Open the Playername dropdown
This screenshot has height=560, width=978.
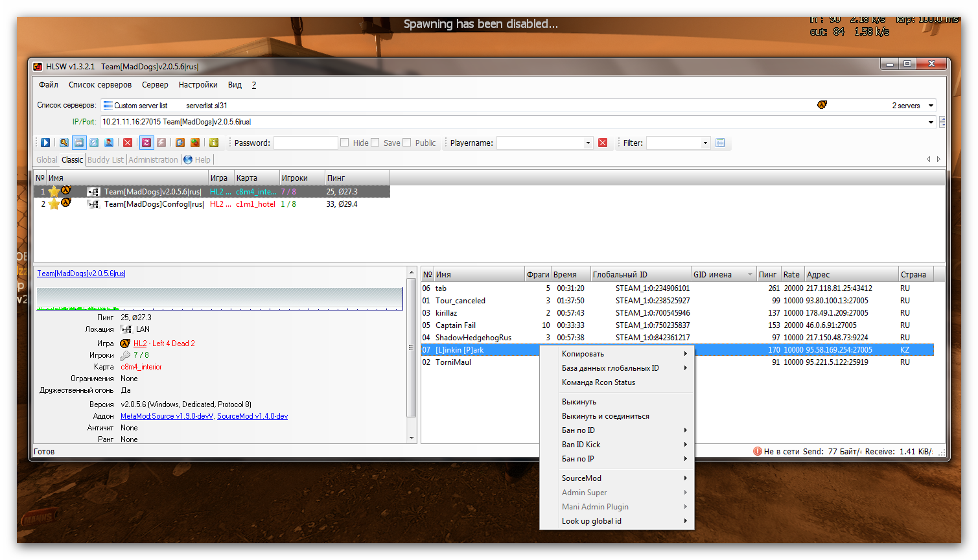pyautogui.click(x=588, y=143)
